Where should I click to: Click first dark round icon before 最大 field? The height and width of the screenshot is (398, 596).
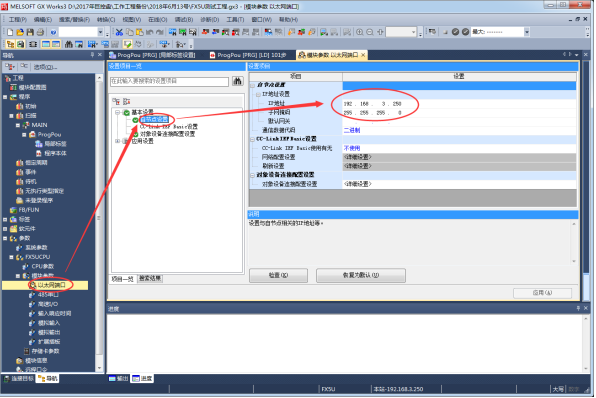click(x=455, y=32)
